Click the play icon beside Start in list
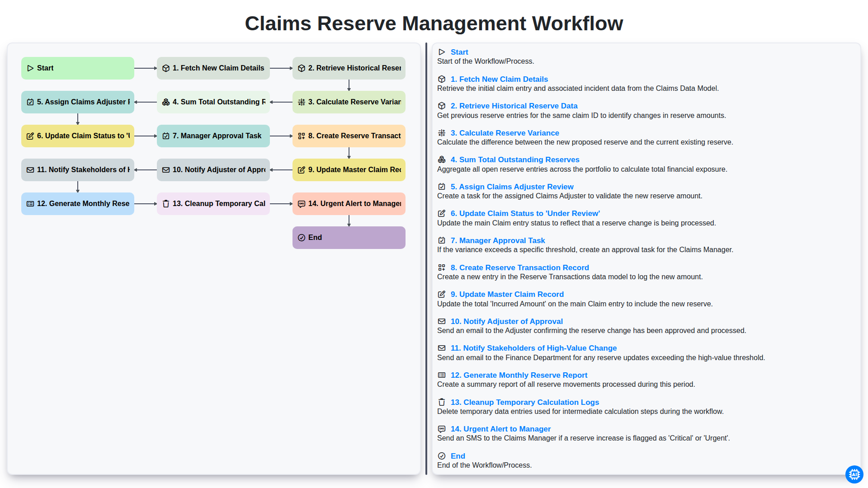 [x=442, y=52]
